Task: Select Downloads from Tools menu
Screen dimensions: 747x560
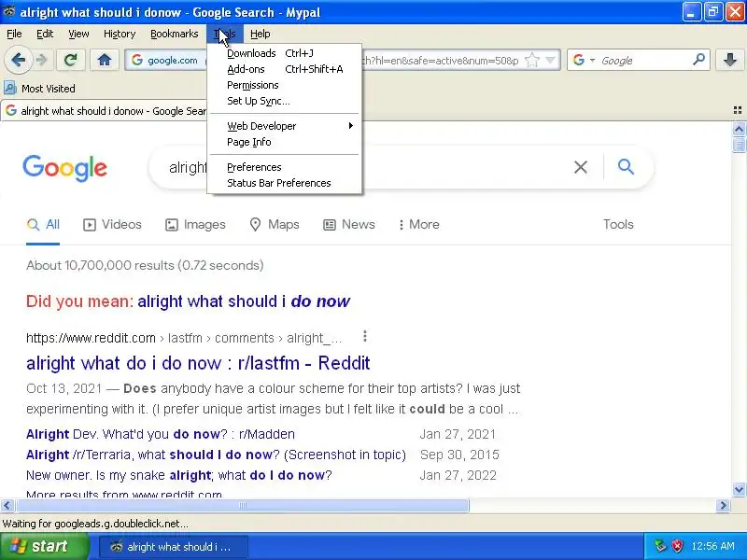Action: (285, 53)
